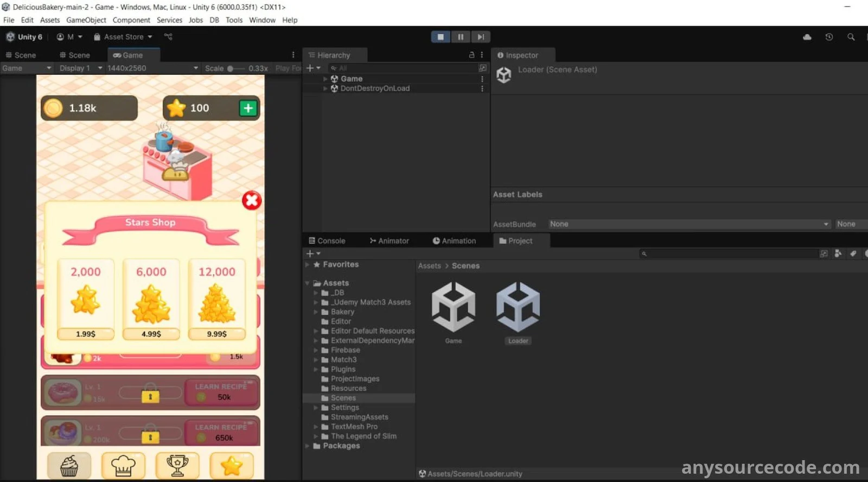Click the toolbar search magnifier icon
The width and height of the screenshot is (868, 482).
tap(851, 37)
